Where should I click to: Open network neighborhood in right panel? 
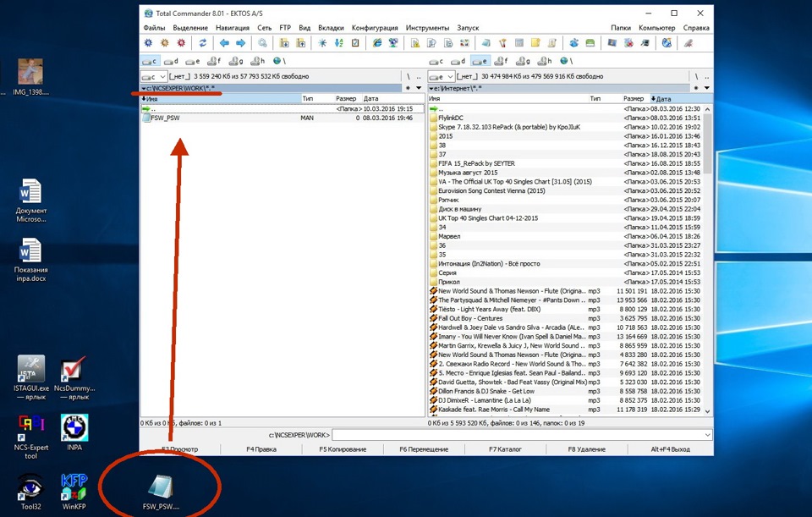pyautogui.click(x=567, y=61)
